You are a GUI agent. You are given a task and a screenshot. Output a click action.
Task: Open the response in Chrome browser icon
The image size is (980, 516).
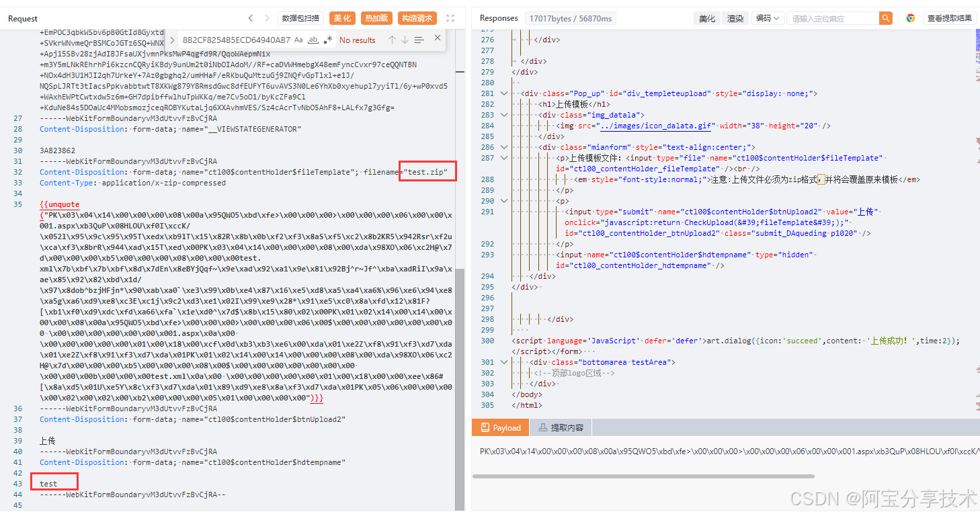[911, 18]
